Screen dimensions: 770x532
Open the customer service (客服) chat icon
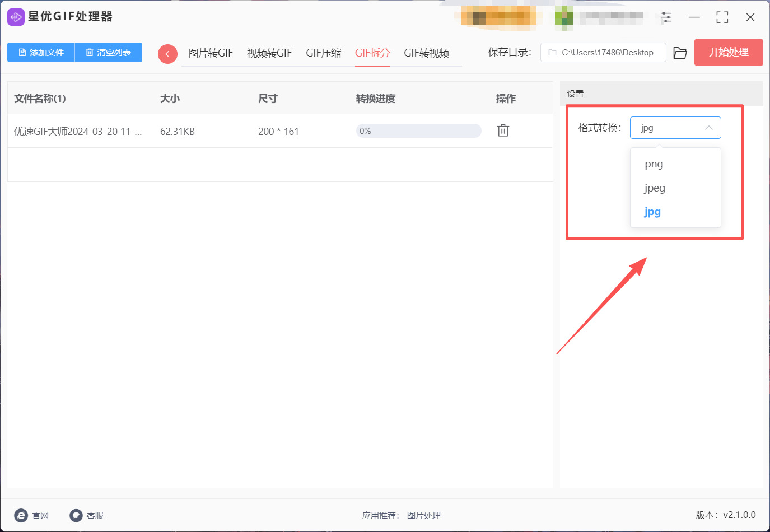click(76, 515)
